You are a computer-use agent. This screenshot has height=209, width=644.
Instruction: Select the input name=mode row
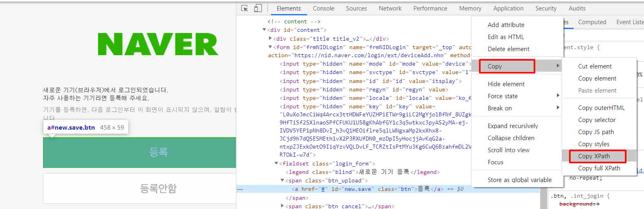[x=375, y=64]
